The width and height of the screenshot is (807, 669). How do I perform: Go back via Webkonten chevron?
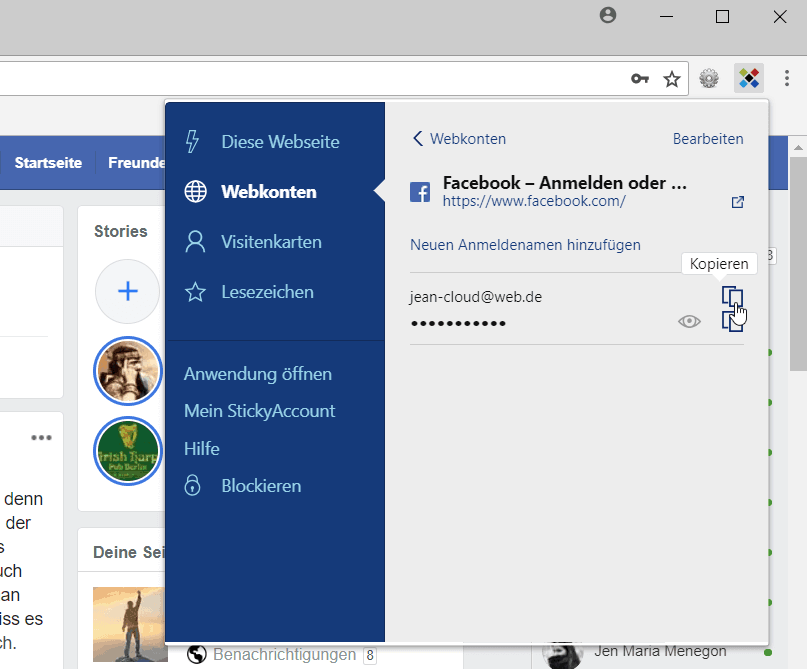click(459, 138)
